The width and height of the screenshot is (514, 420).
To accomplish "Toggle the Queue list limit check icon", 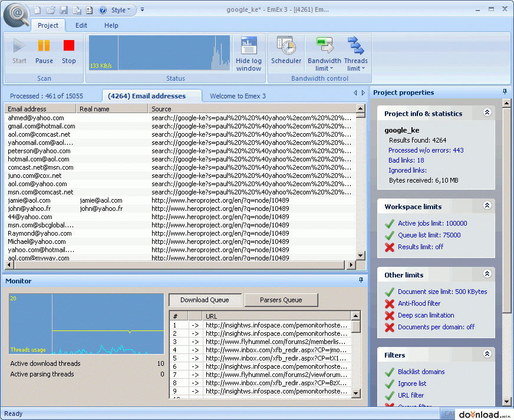I will [390, 236].
